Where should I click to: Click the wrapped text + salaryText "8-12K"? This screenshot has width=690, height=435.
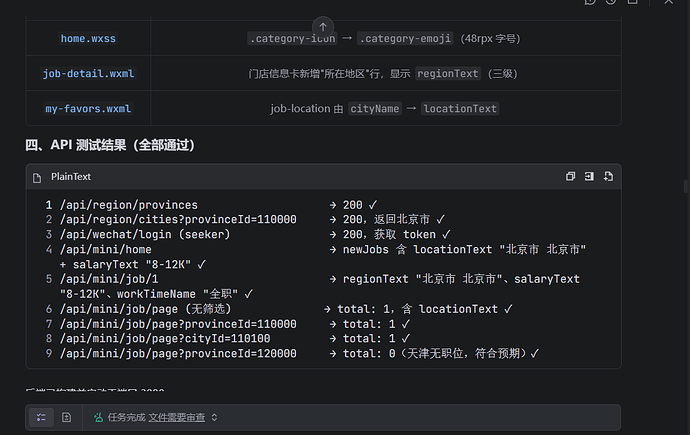coord(125,264)
